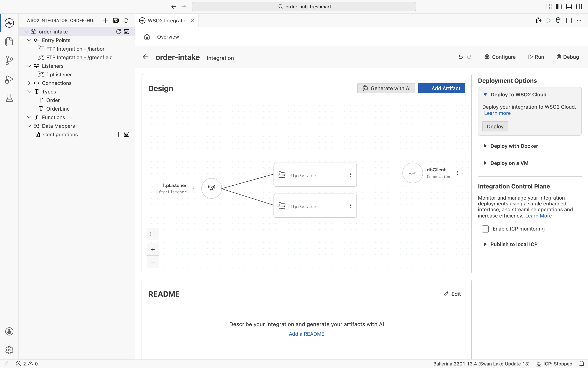Click the green run triangle in editor toolbar
This screenshot has width=588, height=368.
(x=549, y=20)
